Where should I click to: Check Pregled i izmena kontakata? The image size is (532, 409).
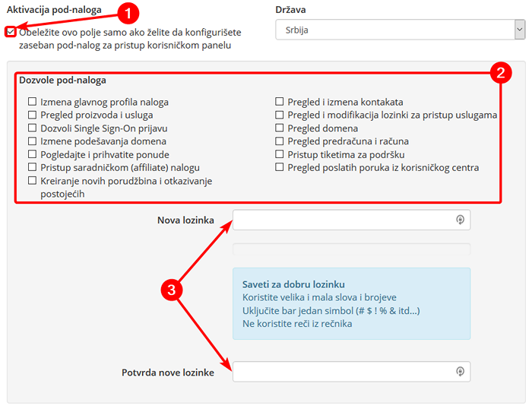coord(279,101)
